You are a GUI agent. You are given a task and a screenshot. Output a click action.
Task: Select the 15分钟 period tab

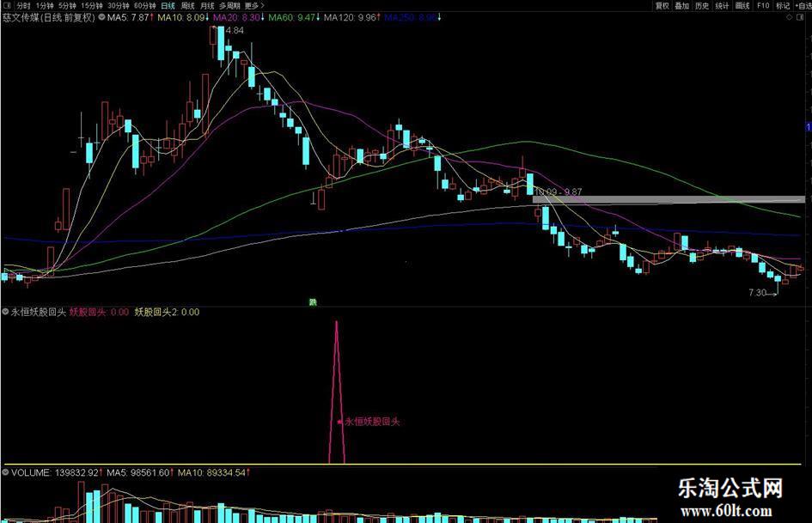92,6
